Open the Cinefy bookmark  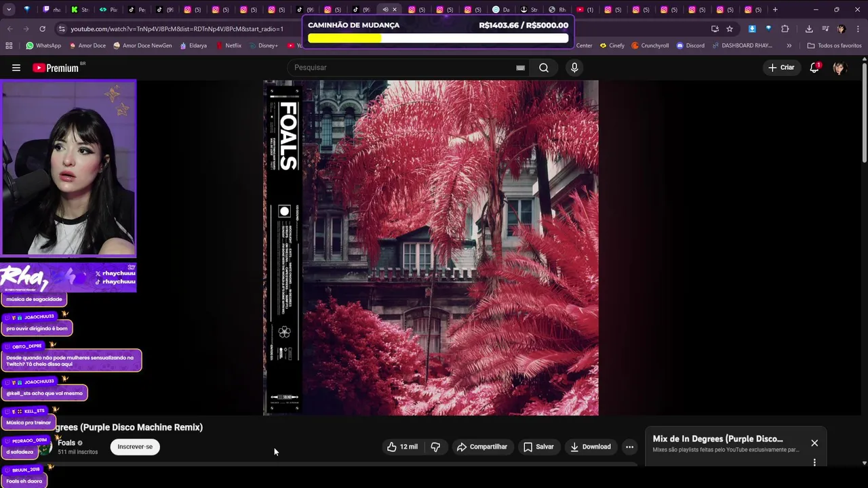point(612,45)
